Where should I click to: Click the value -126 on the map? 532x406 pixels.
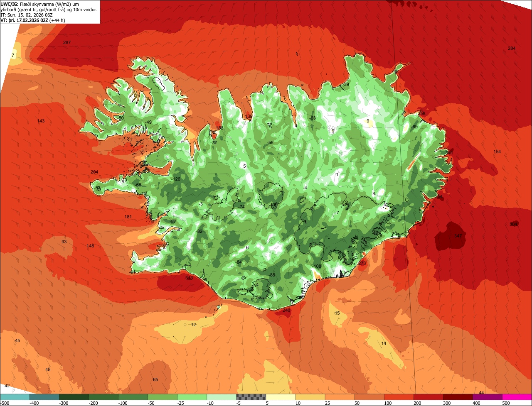(x=176, y=179)
